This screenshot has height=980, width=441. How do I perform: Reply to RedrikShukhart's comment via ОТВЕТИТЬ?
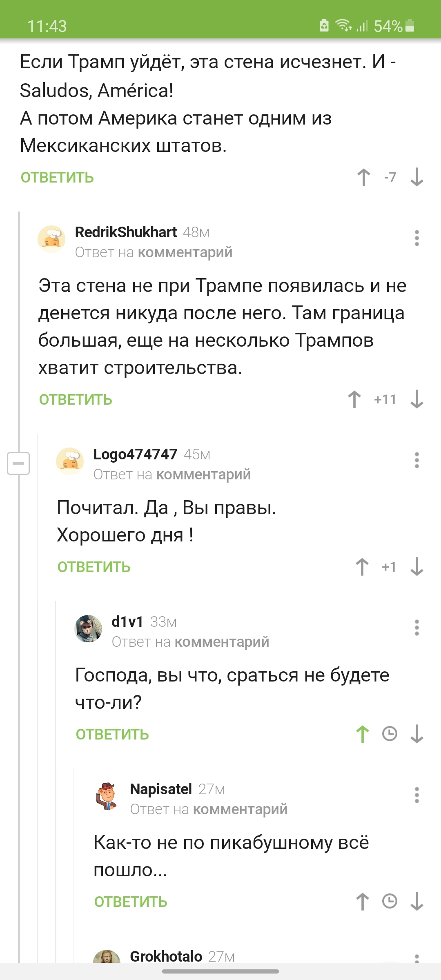pyautogui.click(x=76, y=400)
